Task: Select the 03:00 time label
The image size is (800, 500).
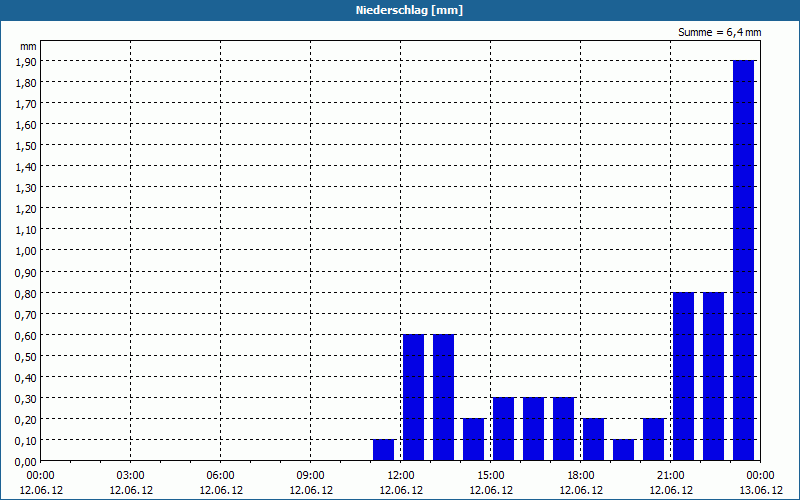Action: point(131,476)
